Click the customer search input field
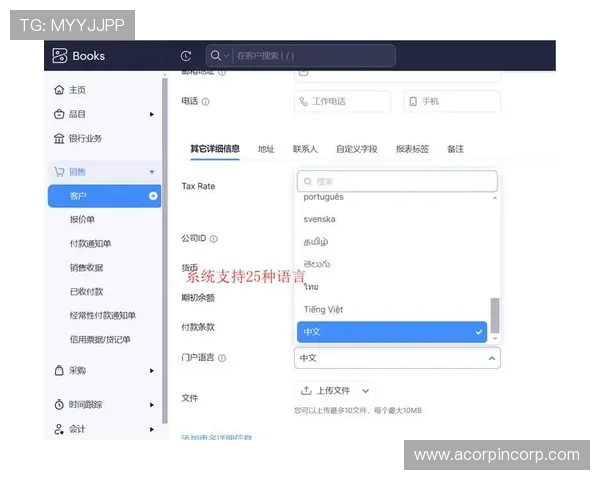The width and height of the screenshot is (600, 480). (314, 56)
